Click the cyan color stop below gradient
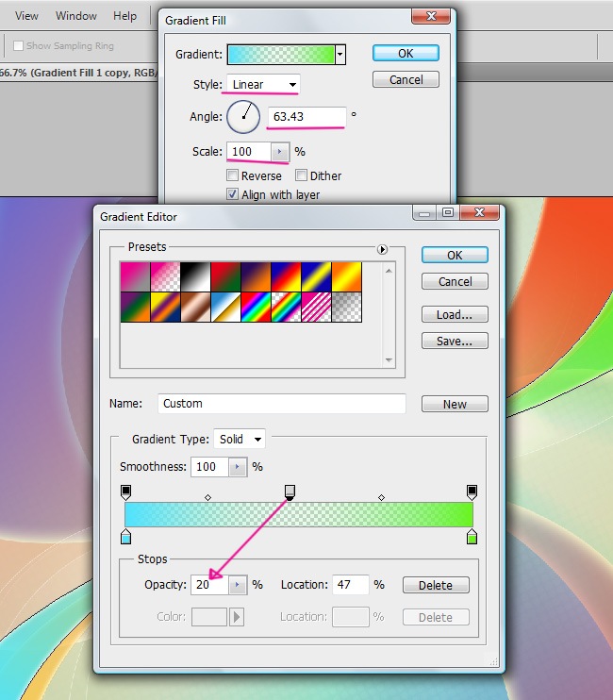This screenshot has width=613, height=700. [x=125, y=537]
